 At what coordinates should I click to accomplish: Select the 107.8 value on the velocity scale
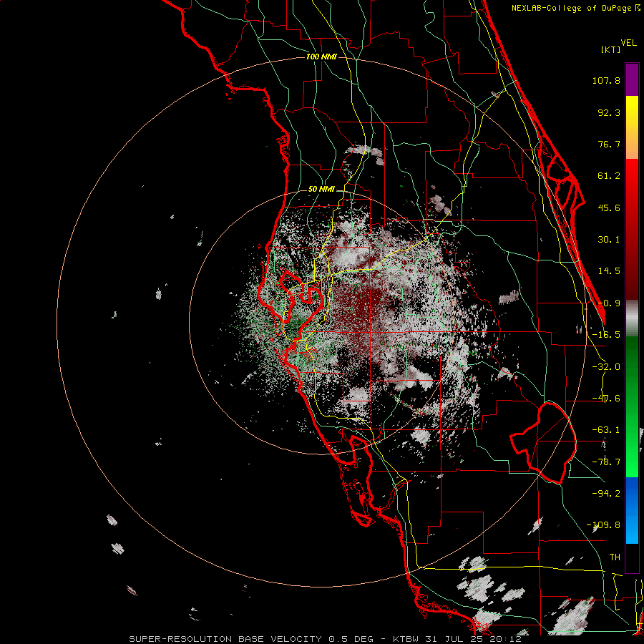coord(606,80)
